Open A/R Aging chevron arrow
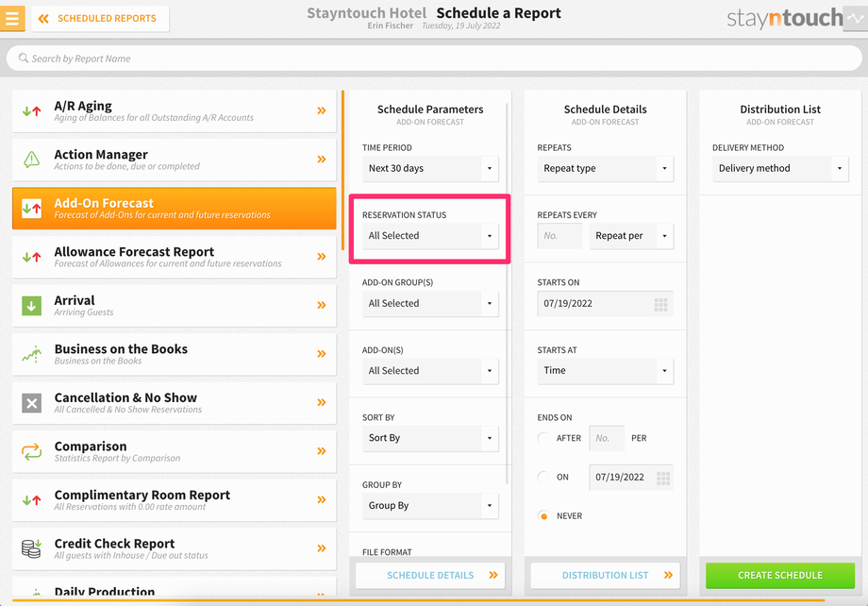Screen dimensions: 868x606 point(322,110)
